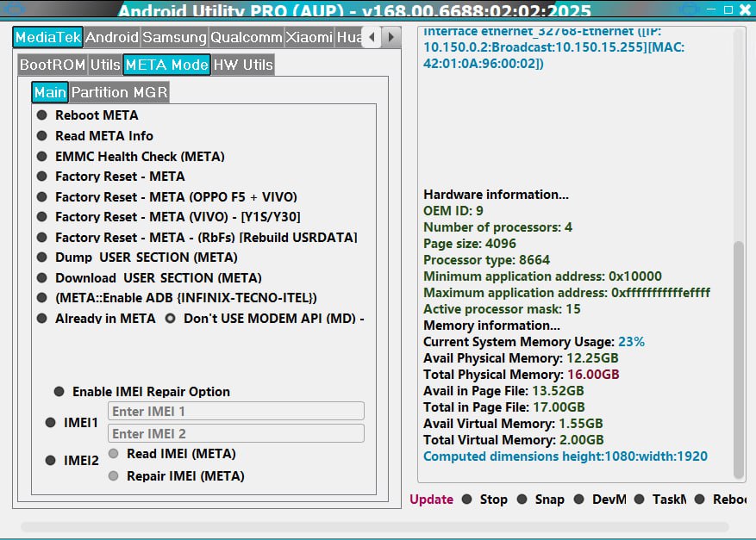Select Read IMEI (META)
Image resolution: width=756 pixels, height=540 pixels.
[172, 454]
